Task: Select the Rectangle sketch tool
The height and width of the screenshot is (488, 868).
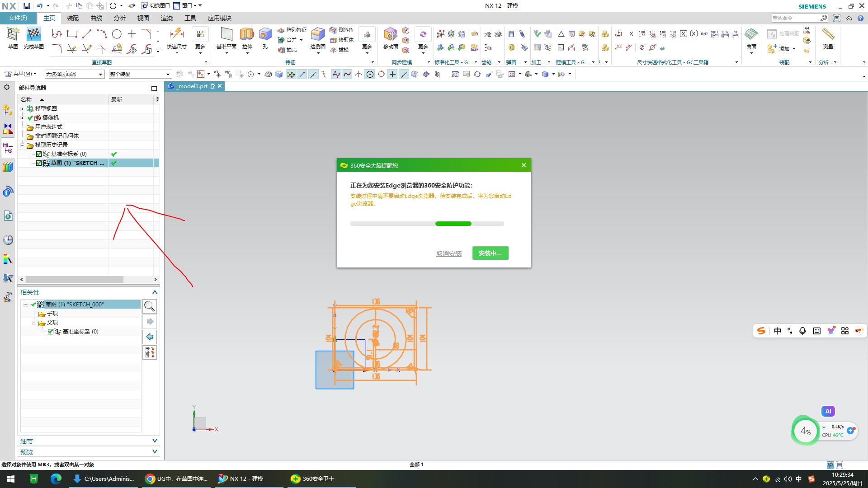Action: [x=72, y=34]
